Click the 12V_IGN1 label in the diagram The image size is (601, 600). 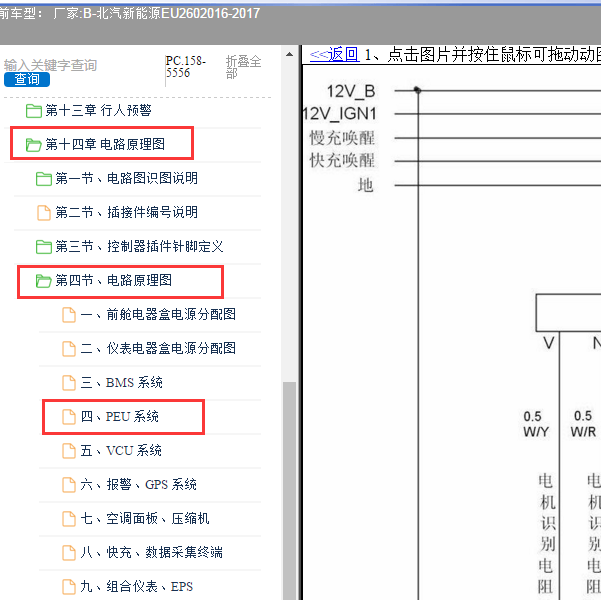tap(340, 114)
